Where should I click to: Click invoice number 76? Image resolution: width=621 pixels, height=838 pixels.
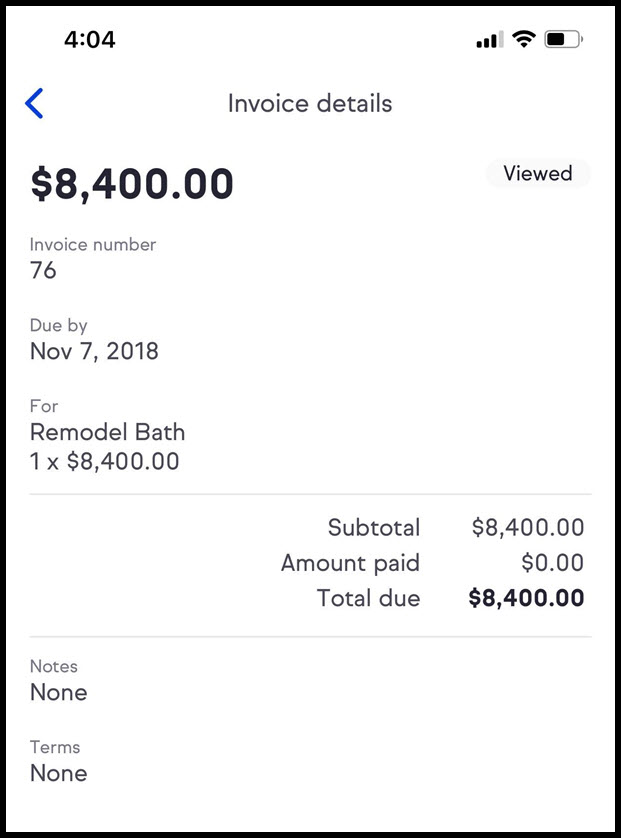coord(41,270)
